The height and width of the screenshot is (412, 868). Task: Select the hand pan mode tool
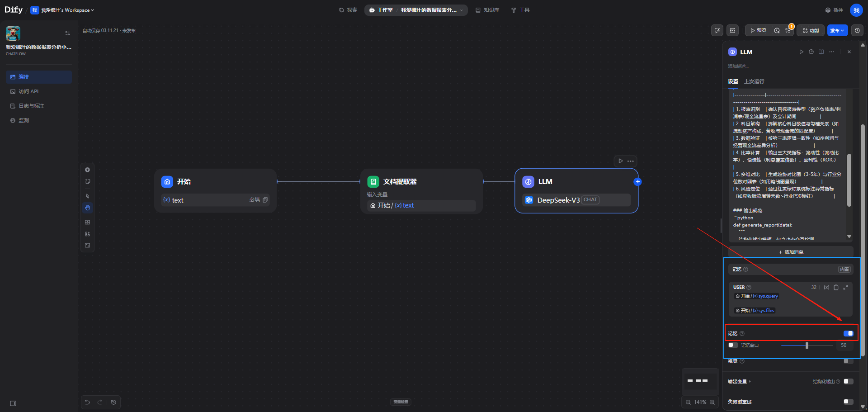point(87,208)
